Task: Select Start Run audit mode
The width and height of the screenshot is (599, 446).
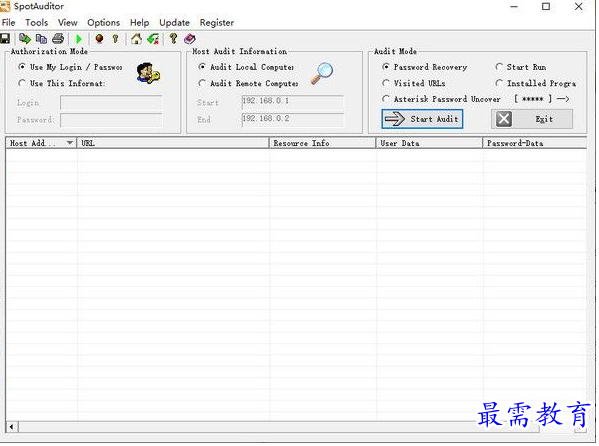Action: coord(521,67)
